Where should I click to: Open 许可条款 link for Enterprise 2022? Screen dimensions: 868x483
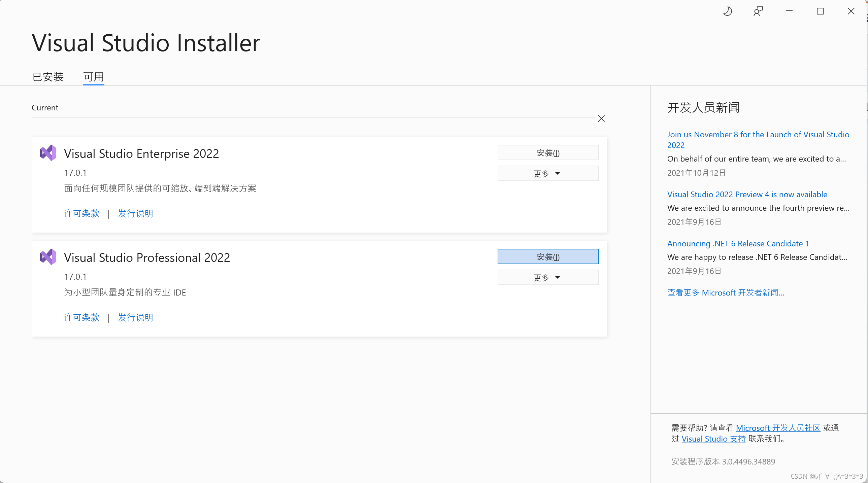tap(82, 213)
